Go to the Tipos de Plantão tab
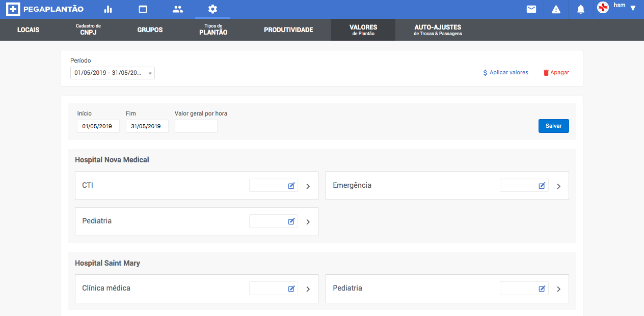 tap(213, 30)
